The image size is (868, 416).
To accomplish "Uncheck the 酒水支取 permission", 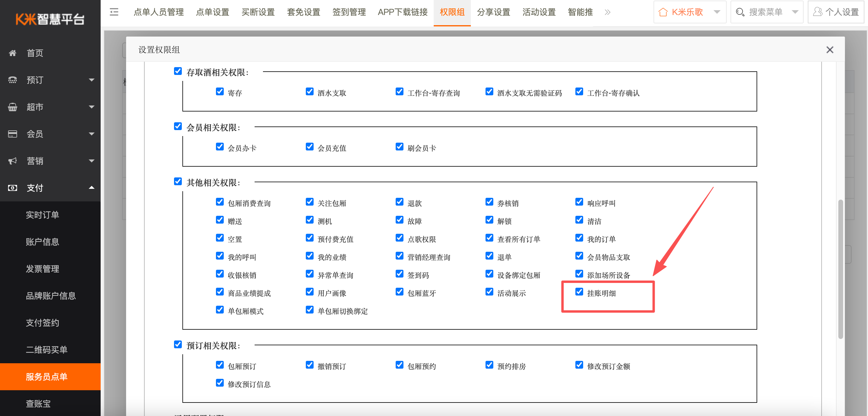I will click(x=310, y=91).
